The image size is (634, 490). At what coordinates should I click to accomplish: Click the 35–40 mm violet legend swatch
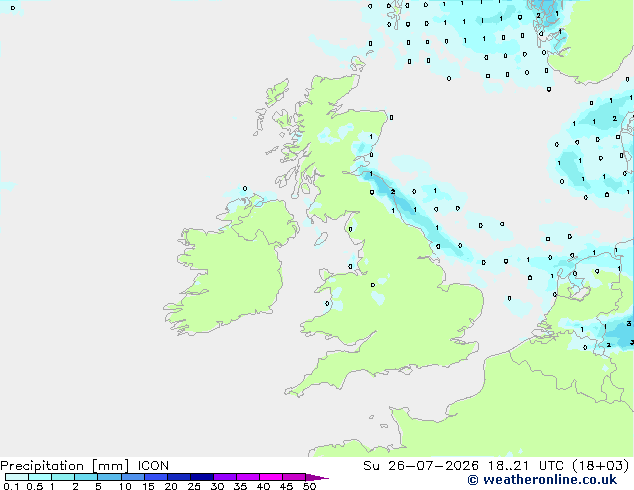pos(248,477)
